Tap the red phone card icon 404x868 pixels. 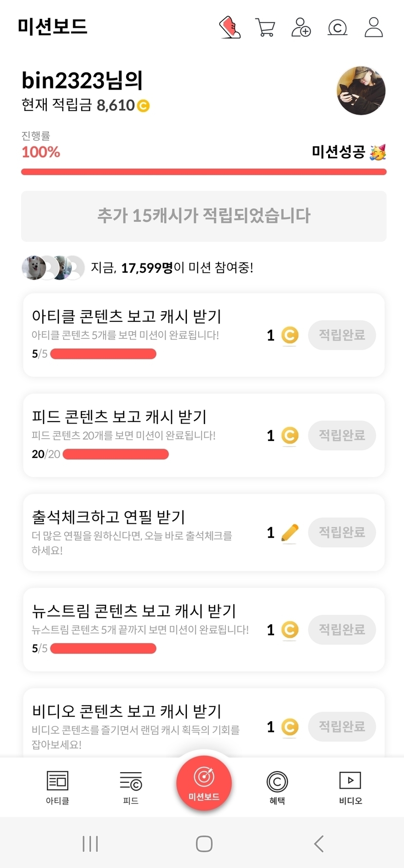[x=229, y=27]
